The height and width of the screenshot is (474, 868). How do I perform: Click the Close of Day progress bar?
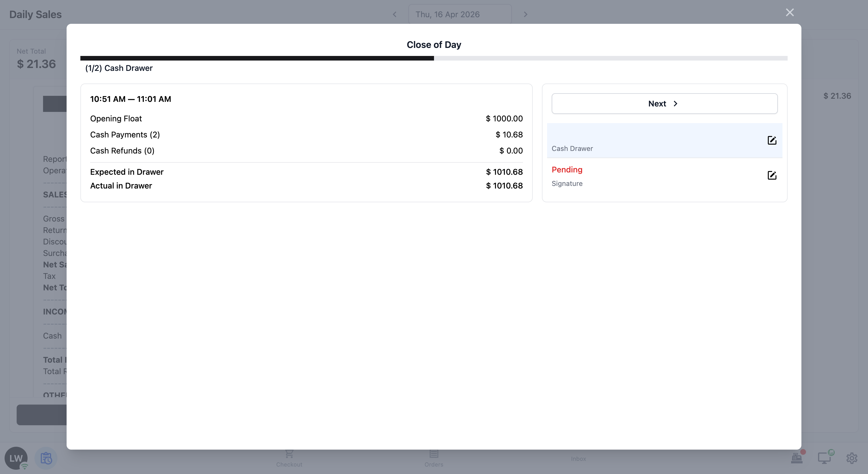(434, 58)
